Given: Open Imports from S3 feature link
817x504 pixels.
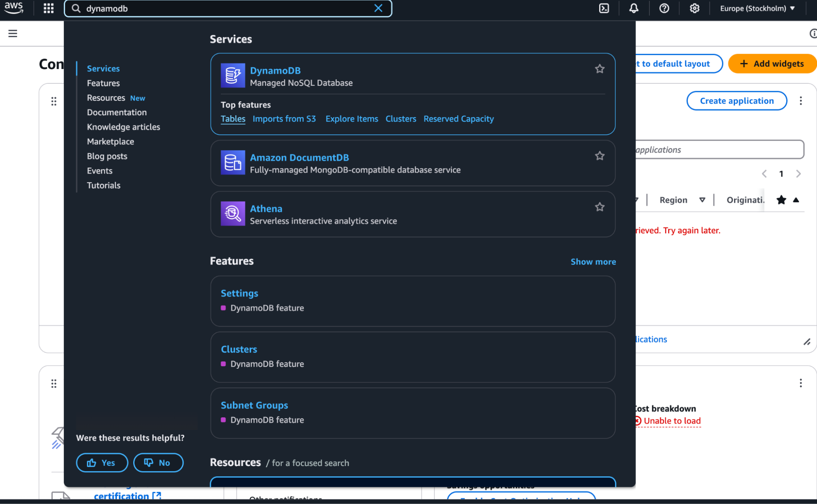Looking at the screenshot, I should [x=284, y=119].
